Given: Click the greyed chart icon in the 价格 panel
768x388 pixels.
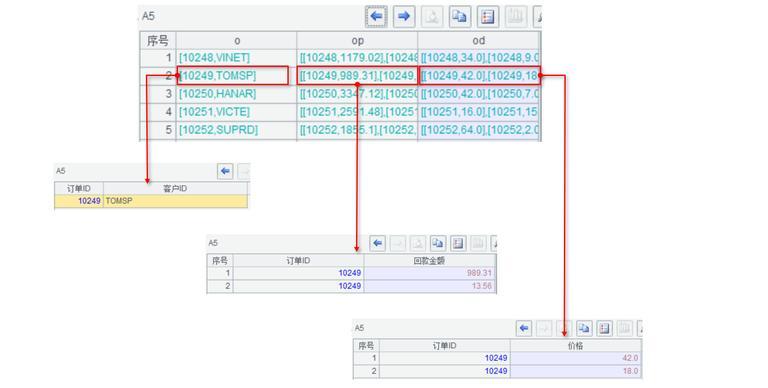Looking at the screenshot, I should point(624,328).
